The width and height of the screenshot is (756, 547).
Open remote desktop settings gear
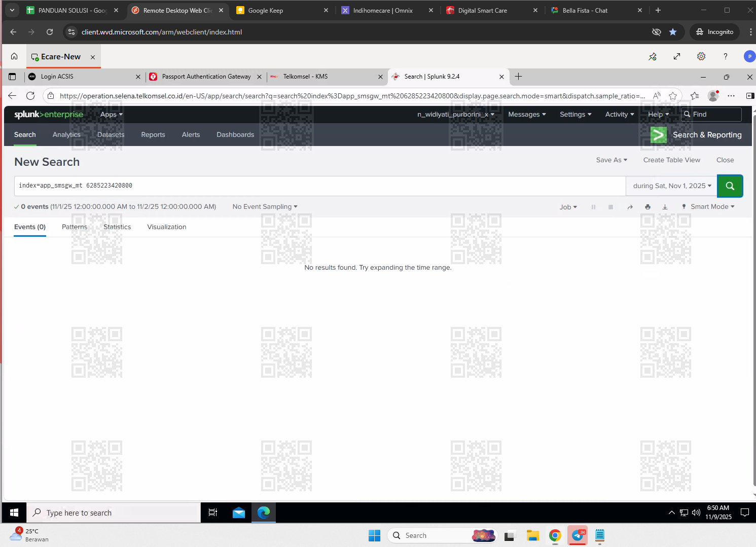coord(701,56)
